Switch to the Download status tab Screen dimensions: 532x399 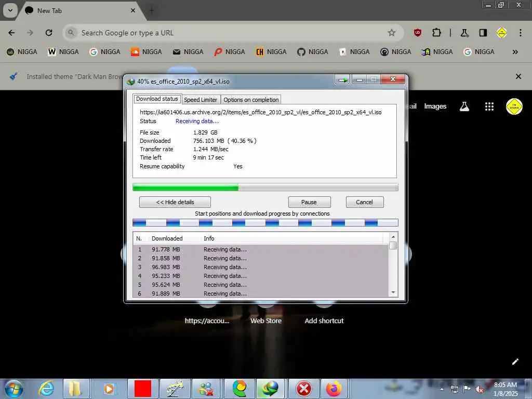click(157, 99)
